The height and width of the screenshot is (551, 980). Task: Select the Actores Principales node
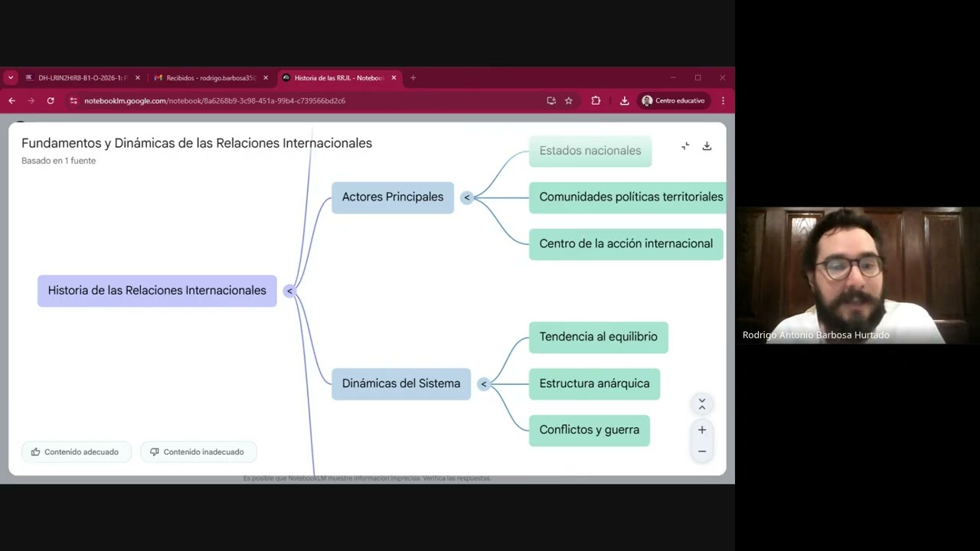coord(393,197)
